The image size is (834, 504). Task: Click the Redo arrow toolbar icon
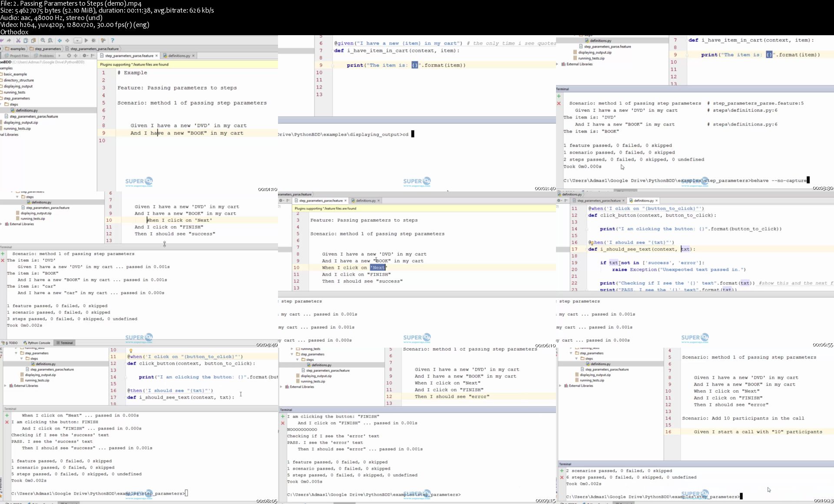pyautogui.click(x=9, y=40)
